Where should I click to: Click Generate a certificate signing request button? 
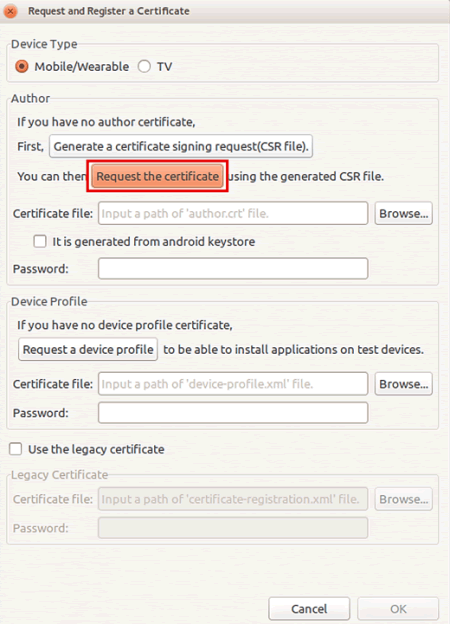point(181,146)
